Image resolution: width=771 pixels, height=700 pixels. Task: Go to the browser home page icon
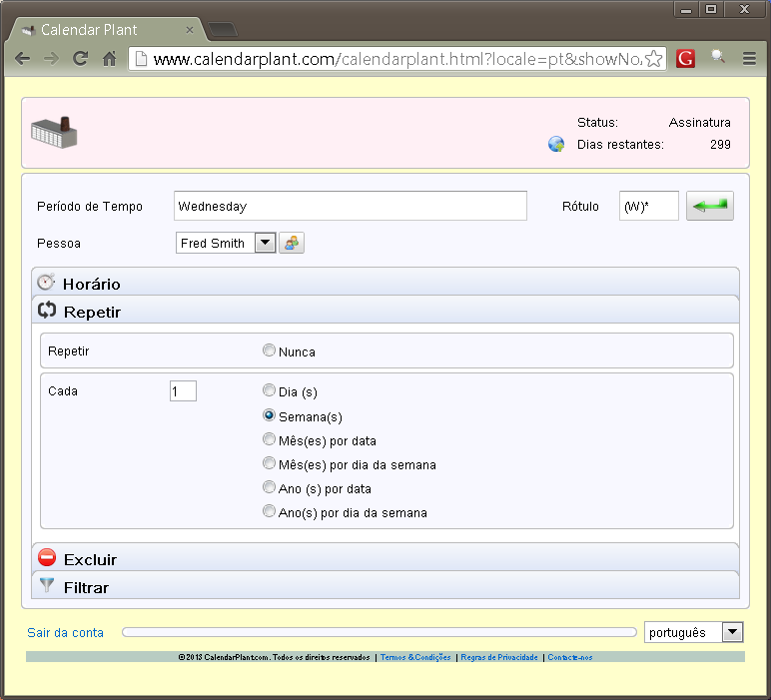(x=110, y=59)
